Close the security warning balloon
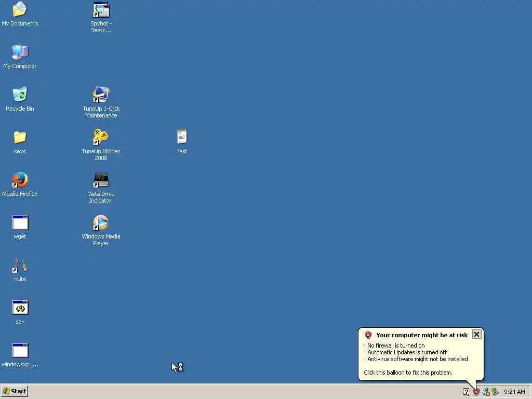Image resolution: width=532 pixels, height=399 pixels. click(476, 334)
